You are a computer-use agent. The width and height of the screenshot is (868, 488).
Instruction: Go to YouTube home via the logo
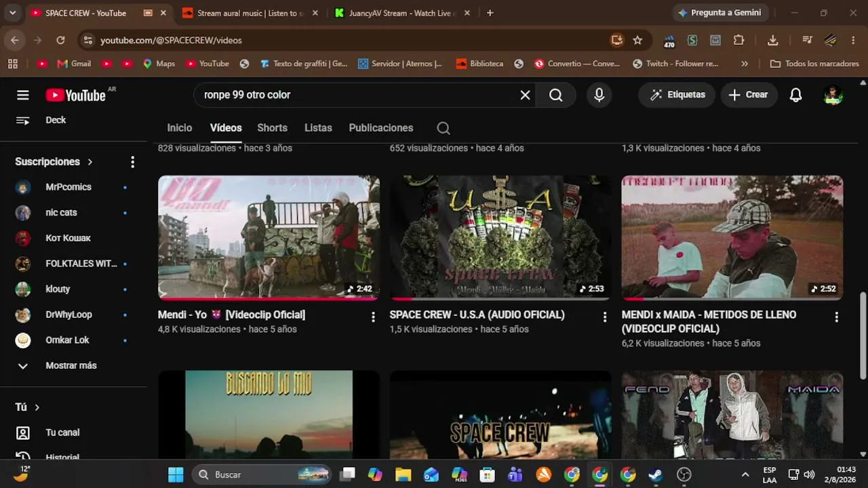pos(75,95)
